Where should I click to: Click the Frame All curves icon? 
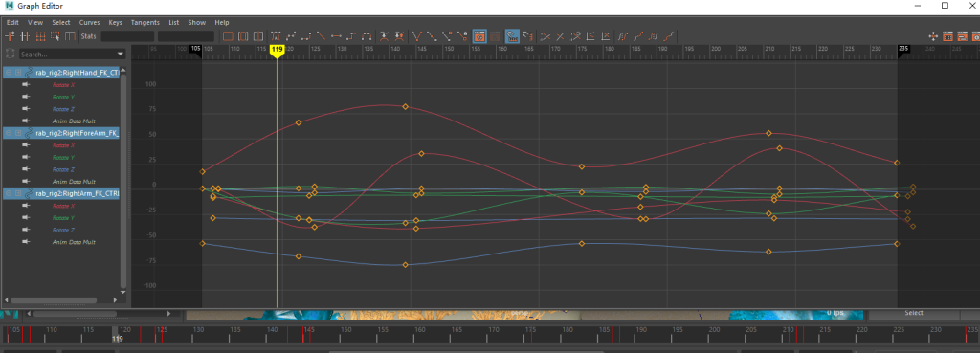point(228,36)
